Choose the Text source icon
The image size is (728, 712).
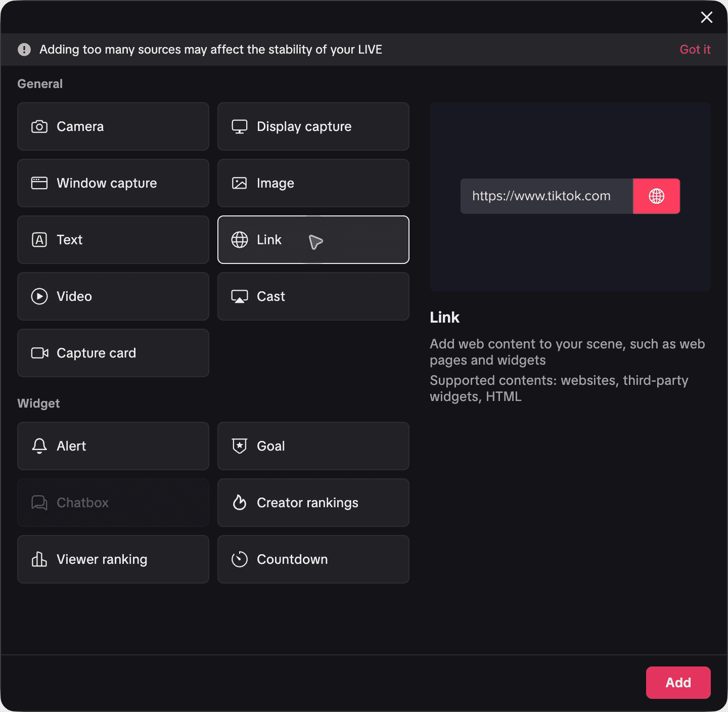(39, 240)
